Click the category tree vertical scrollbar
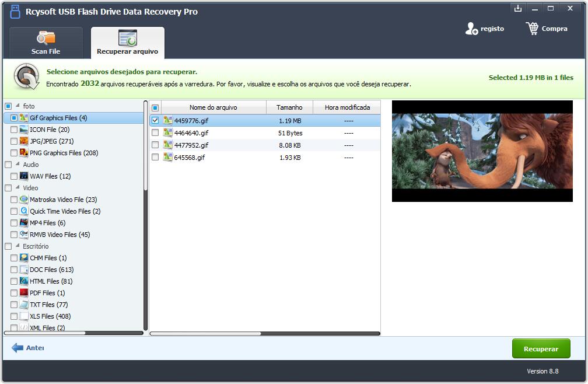Viewport: 588px width, 384px height. (145, 215)
